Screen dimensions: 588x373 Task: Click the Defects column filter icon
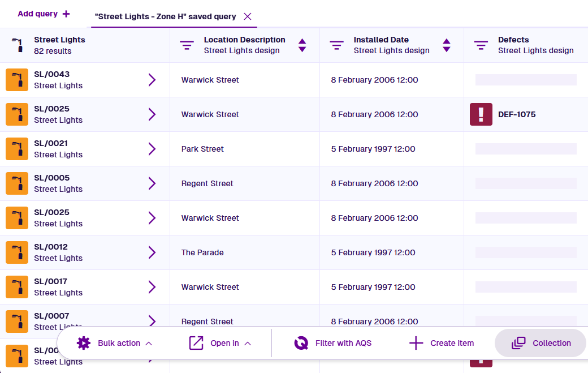(x=481, y=45)
